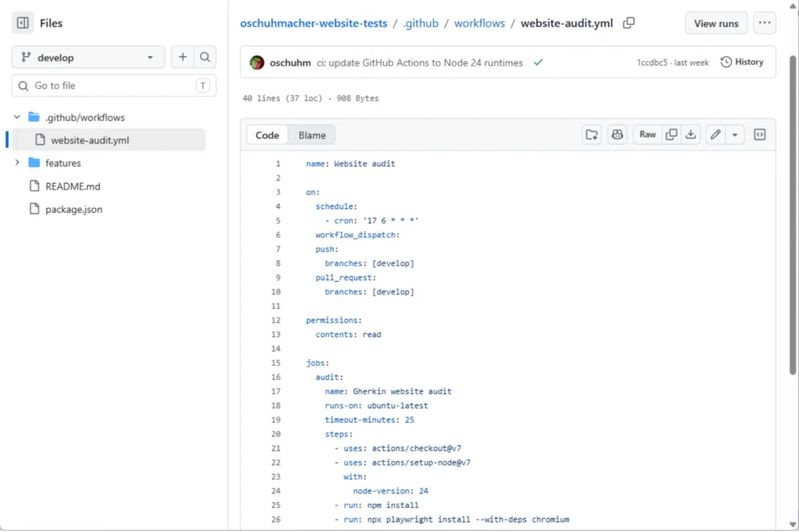This screenshot has height=532, width=799.
Task: Click the add file plus button
Action: 183,57
